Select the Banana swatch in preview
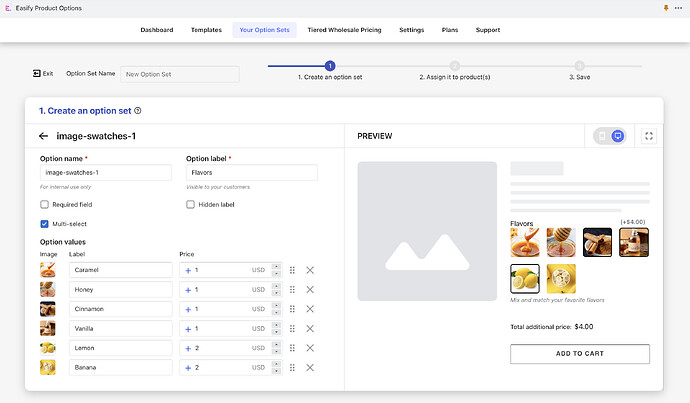 (561, 278)
